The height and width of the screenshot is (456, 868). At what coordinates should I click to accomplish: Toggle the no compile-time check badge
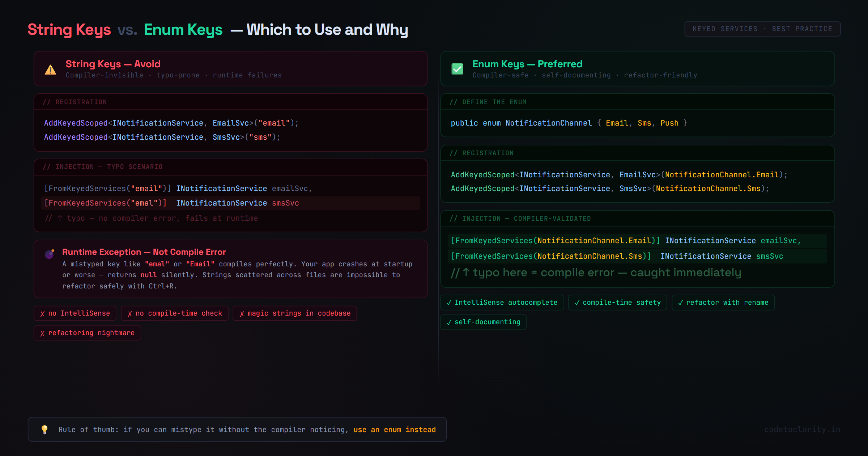[x=175, y=313]
